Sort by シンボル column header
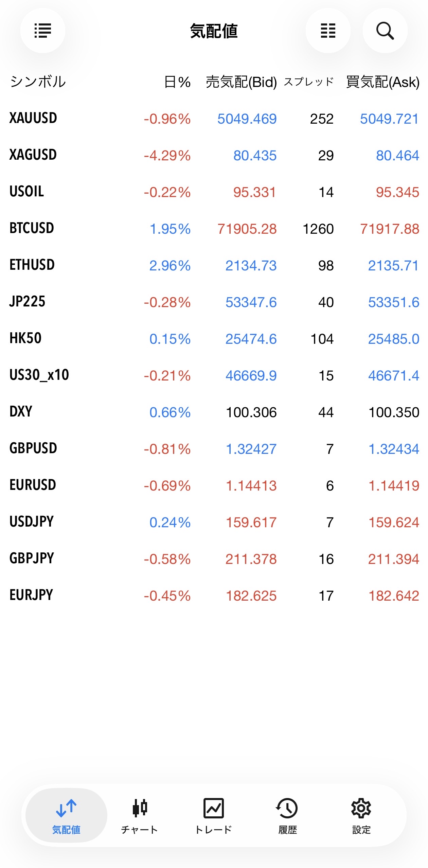 tap(38, 82)
